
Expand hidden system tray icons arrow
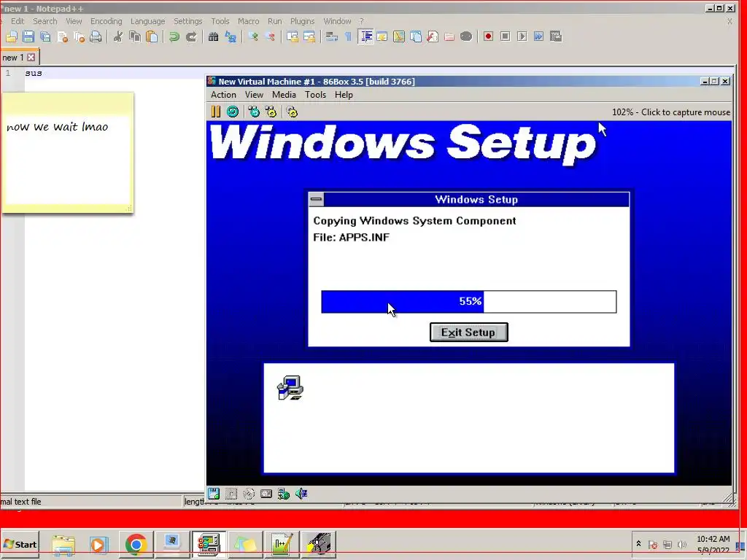(x=638, y=544)
